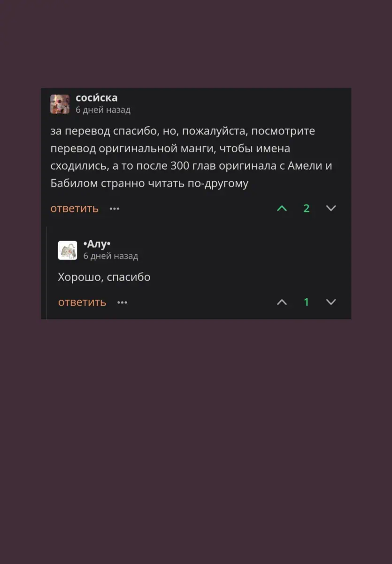Image resolution: width=392 pixels, height=564 pixels.
Task: Click the vote score 2 on сосиска's comment
Action: pyautogui.click(x=307, y=208)
